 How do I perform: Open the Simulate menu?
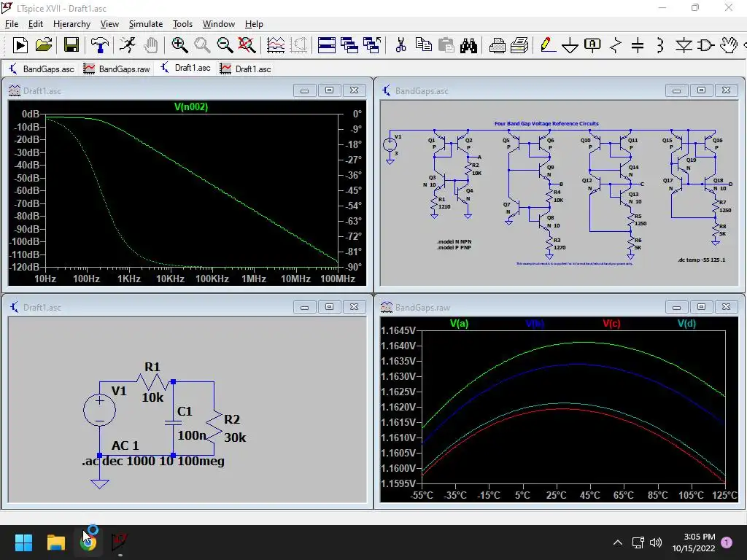coord(146,24)
